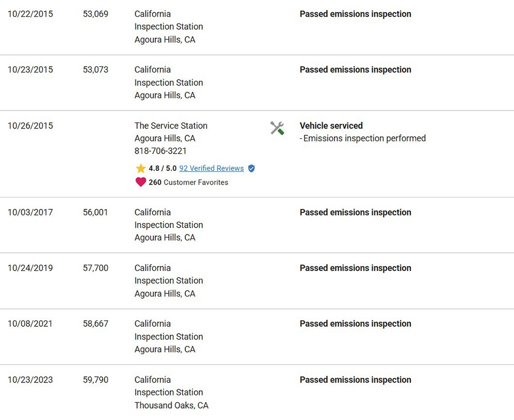Click the phone number 818-706-3221
This screenshot has height=420, width=514.
coord(160,151)
